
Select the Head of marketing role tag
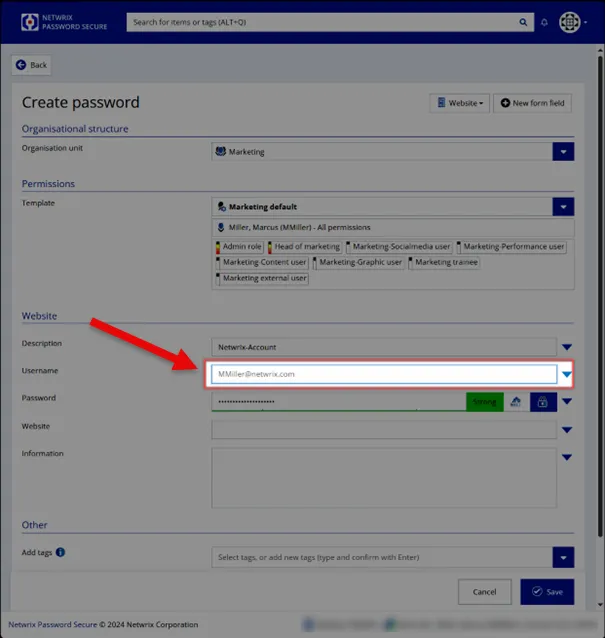click(304, 247)
